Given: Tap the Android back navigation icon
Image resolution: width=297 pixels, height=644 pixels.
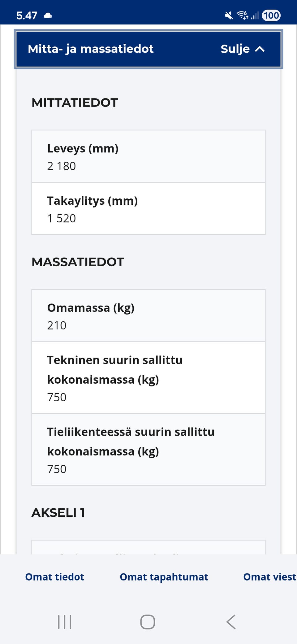Looking at the screenshot, I should pyautogui.click(x=231, y=622).
